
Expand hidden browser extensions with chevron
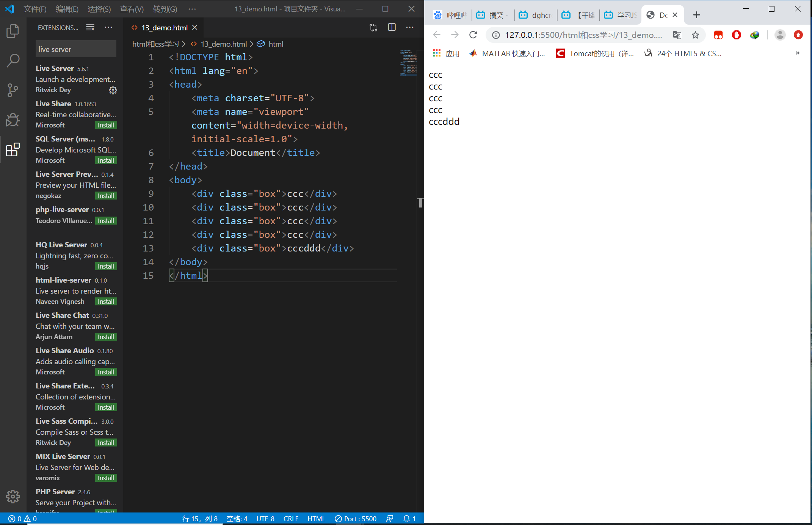coord(798,53)
